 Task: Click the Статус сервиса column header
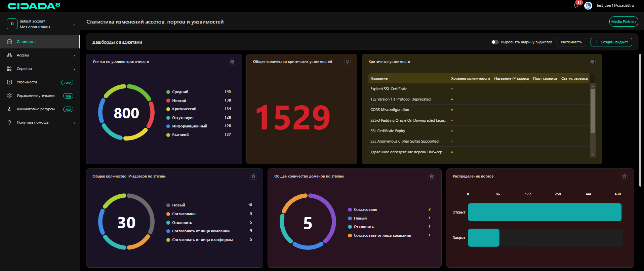coord(574,78)
